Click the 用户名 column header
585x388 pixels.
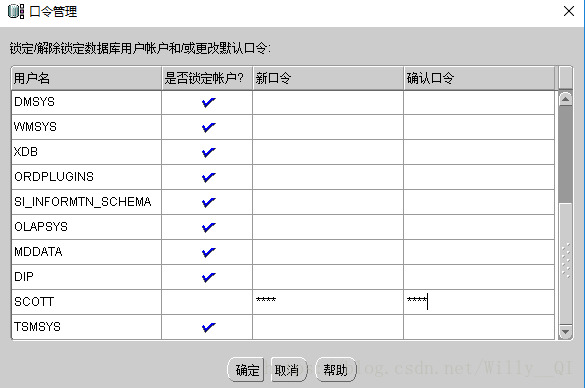click(x=87, y=78)
